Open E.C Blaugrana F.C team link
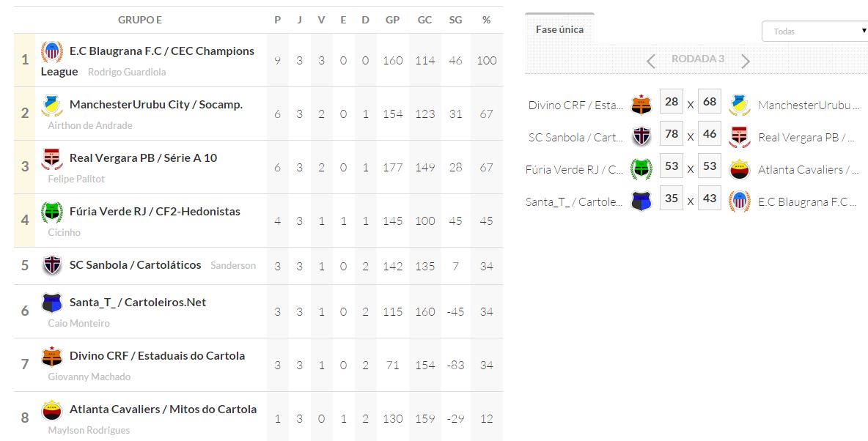 [161, 51]
